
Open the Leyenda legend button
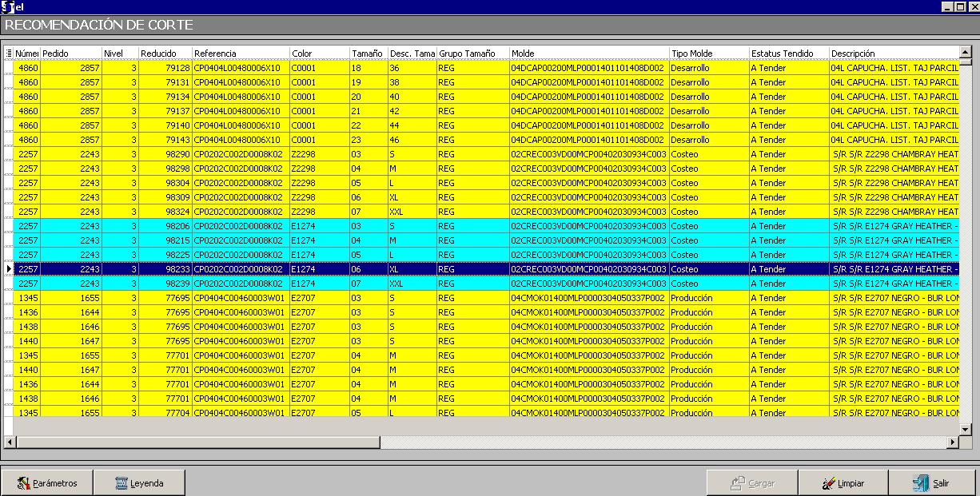pos(139,483)
